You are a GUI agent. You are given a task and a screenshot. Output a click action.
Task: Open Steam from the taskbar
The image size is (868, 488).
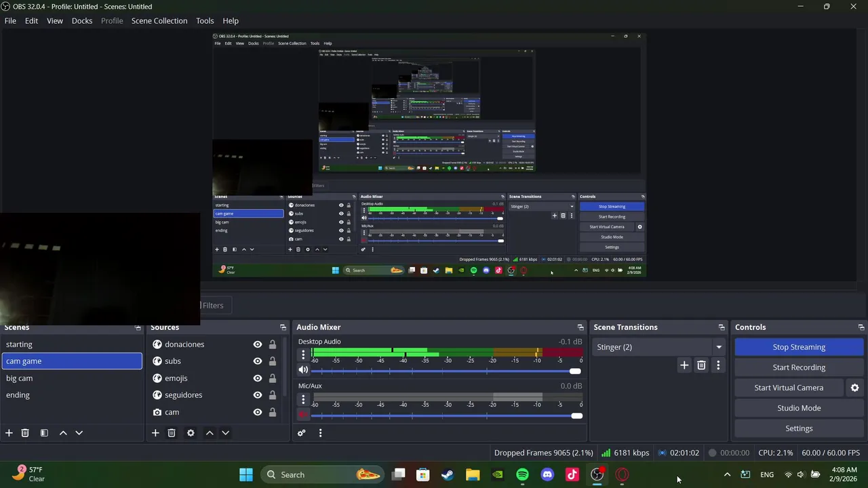click(448, 474)
